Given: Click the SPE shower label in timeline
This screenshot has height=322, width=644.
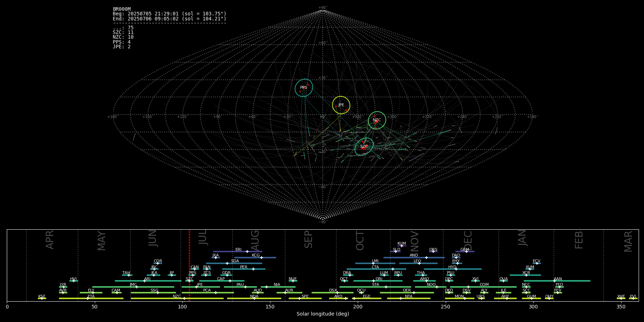Looking at the screenshot, I should click(x=305, y=297).
